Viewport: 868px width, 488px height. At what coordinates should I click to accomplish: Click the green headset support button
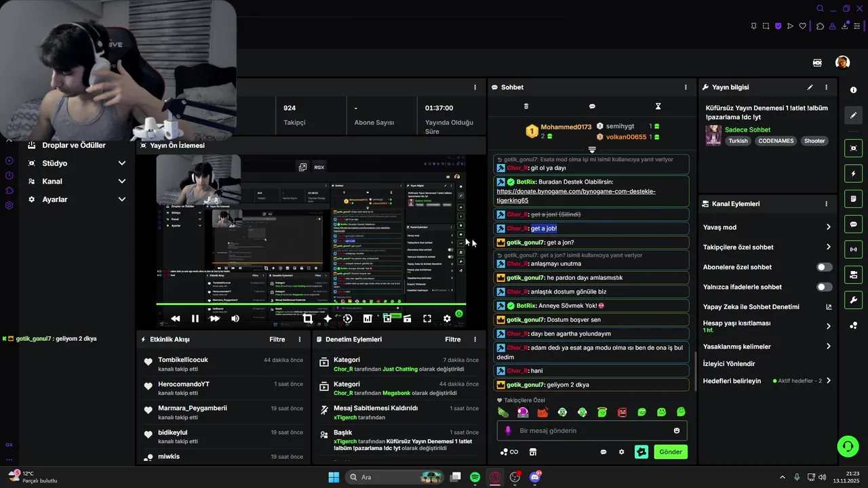pos(848,446)
